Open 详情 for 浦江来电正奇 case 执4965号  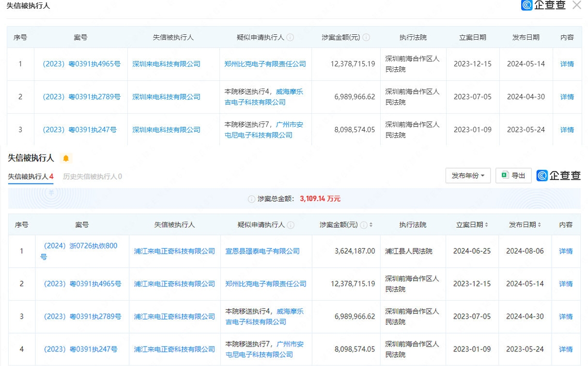coord(566,284)
